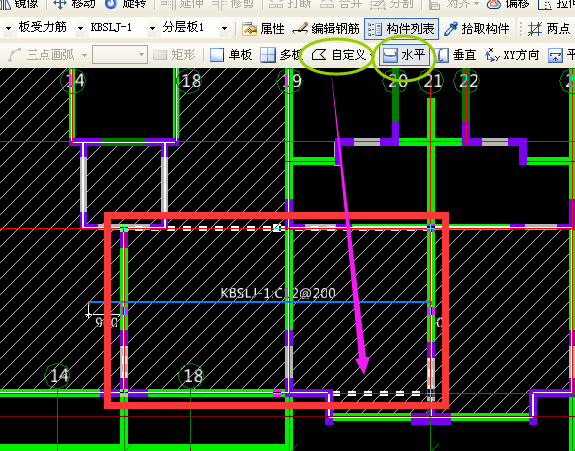Click the 合并 merge tool
The image size is (575, 451).
[341, 4]
